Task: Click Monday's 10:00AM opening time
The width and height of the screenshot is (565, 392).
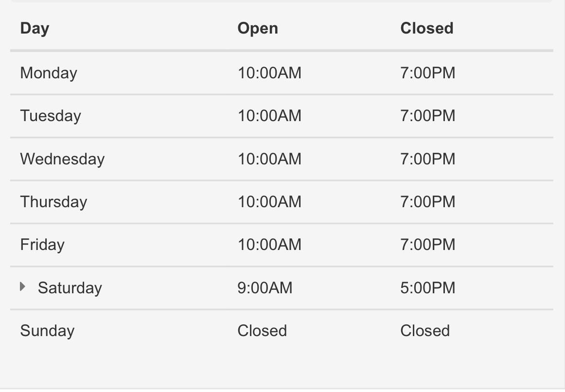Action: pyautogui.click(x=269, y=73)
